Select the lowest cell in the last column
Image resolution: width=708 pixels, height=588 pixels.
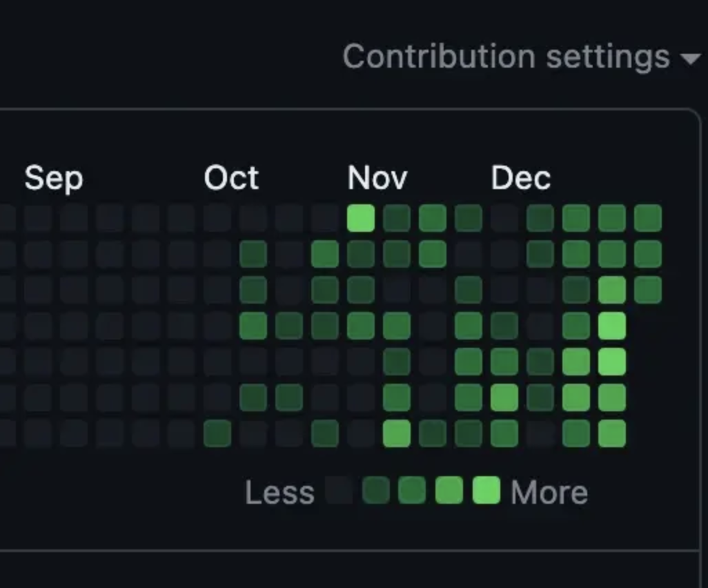click(x=648, y=290)
